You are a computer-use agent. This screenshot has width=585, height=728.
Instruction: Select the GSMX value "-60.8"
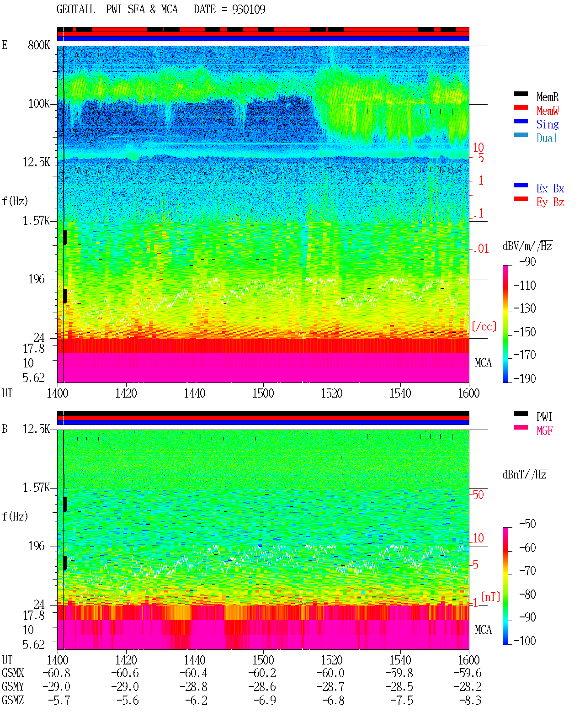56,673
